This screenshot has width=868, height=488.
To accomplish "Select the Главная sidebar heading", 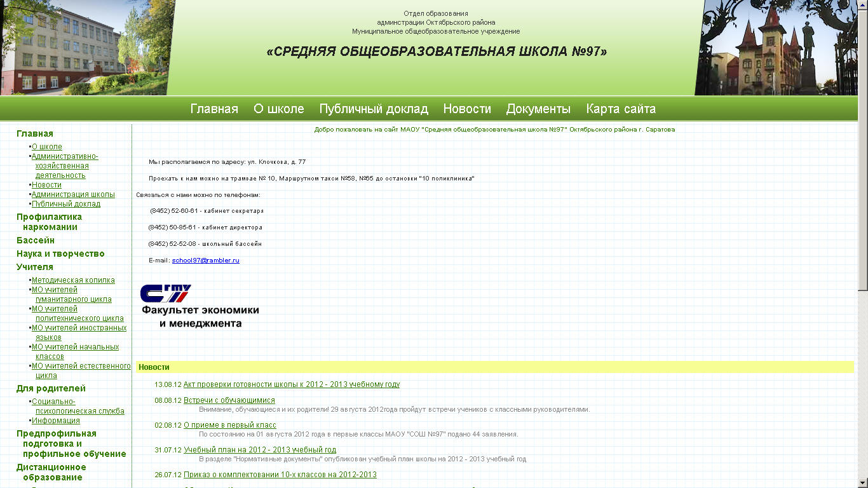I will [x=35, y=133].
